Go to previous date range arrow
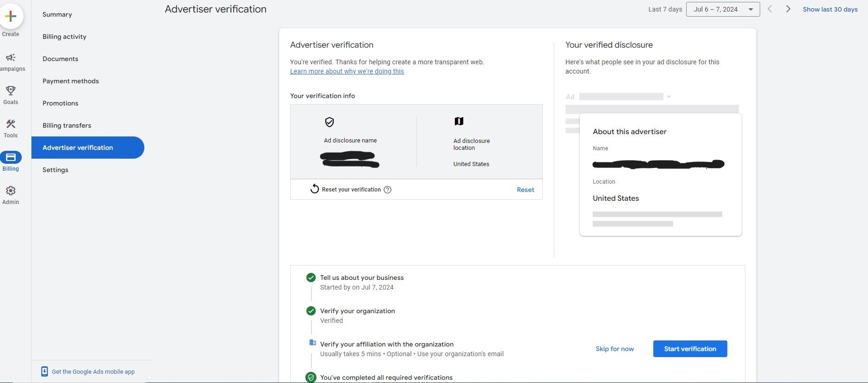 click(x=770, y=9)
